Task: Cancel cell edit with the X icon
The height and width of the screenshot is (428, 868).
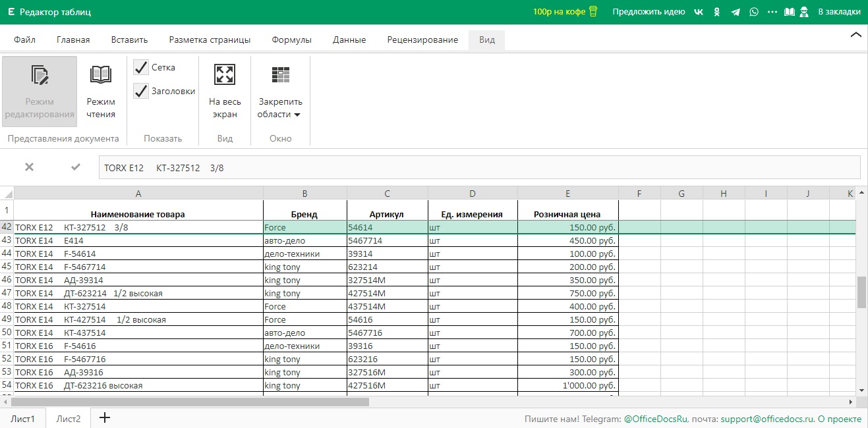Action: (29, 167)
